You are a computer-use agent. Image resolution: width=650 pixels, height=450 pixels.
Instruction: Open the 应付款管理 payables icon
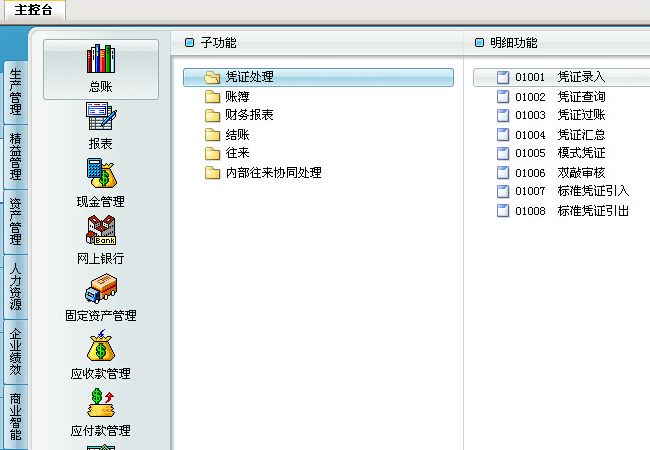(101, 402)
